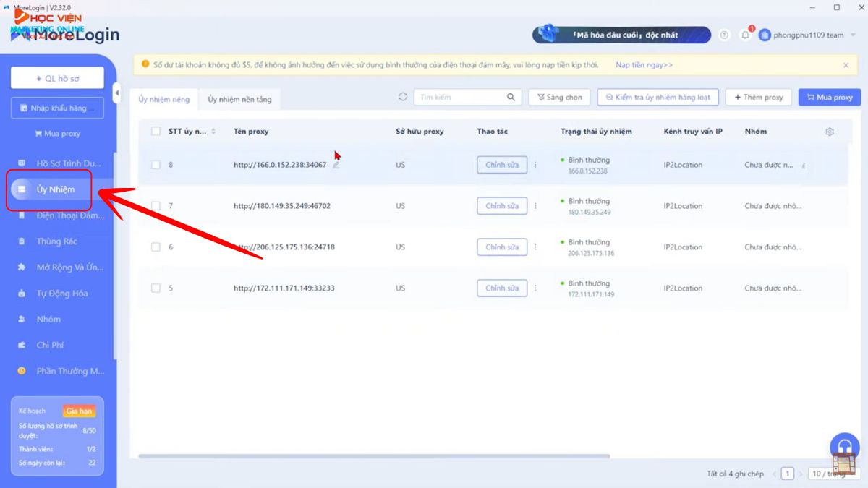Click Kiểm tra ủy nhiệm hàng loạt

(x=658, y=97)
